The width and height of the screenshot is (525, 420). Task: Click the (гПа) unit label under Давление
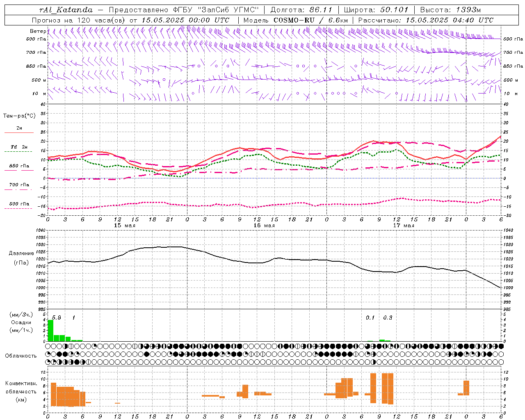pyautogui.click(x=21, y=263)
